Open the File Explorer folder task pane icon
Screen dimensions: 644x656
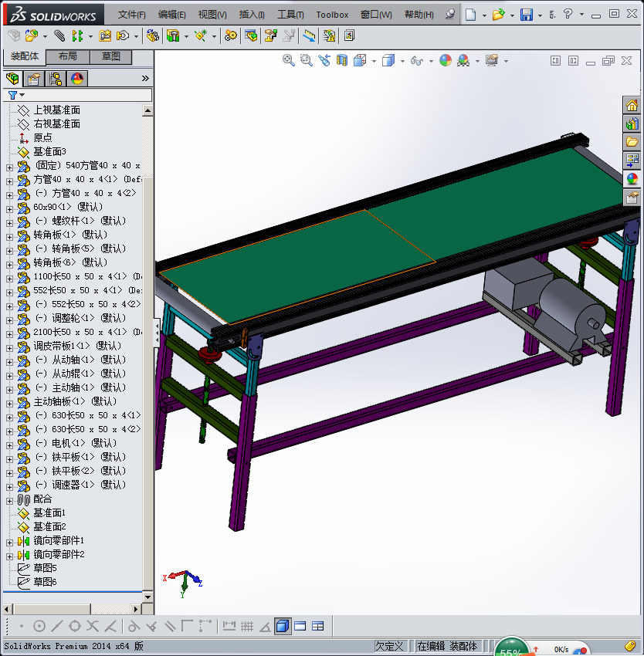[x=632, y=142]
